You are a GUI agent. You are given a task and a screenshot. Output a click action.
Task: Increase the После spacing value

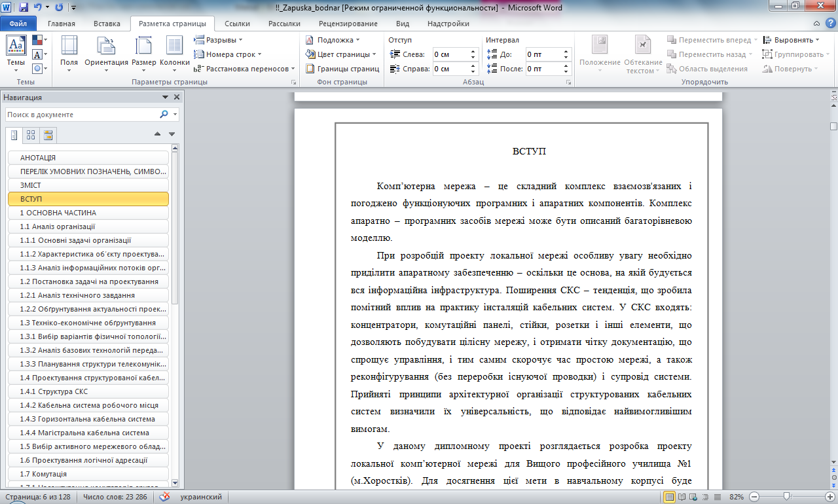click(566, 65)
